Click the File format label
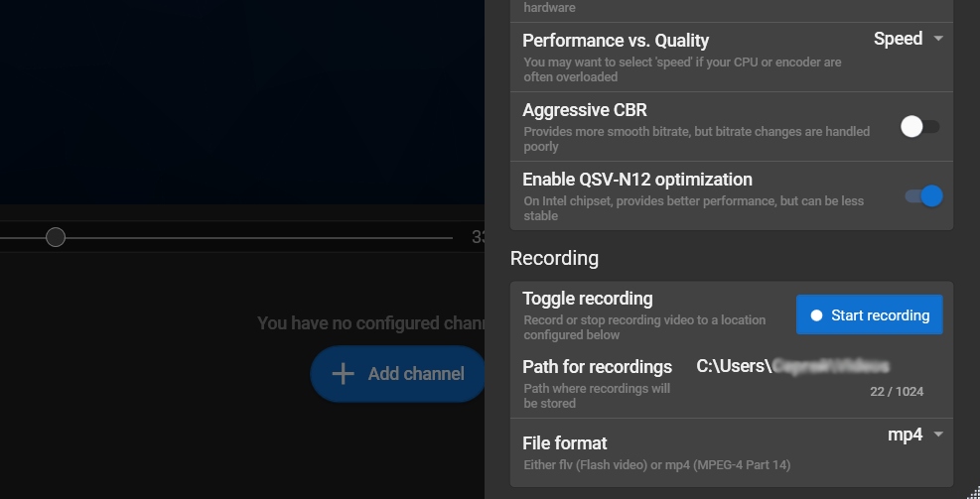980x499 pixels. [564, 442]
